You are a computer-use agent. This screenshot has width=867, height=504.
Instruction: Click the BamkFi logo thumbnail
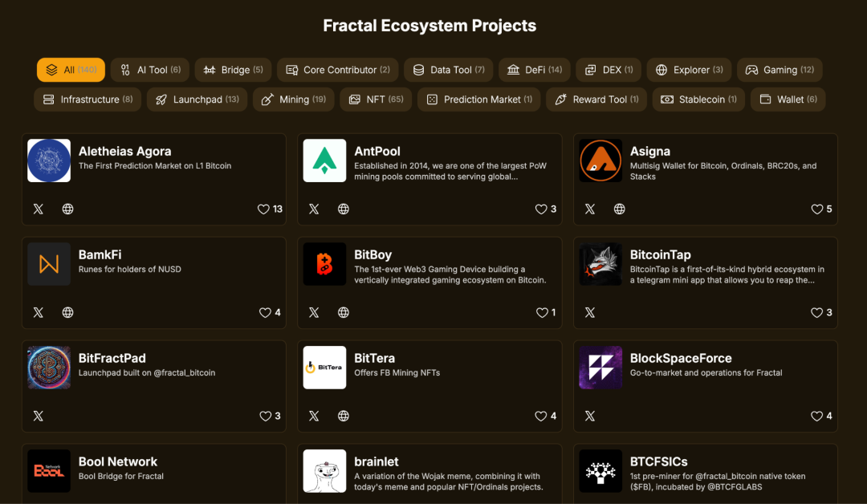coord(49,264)
